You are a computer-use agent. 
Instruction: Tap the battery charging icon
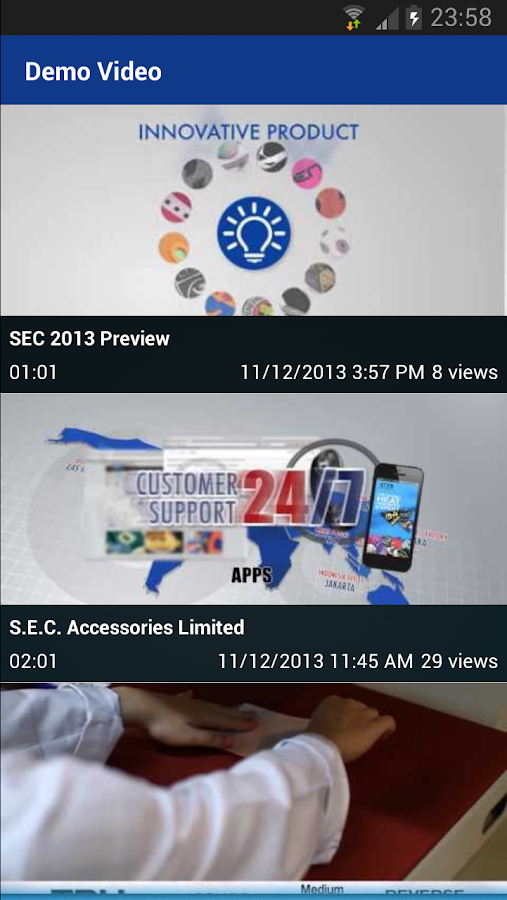[x=413, y=17]
